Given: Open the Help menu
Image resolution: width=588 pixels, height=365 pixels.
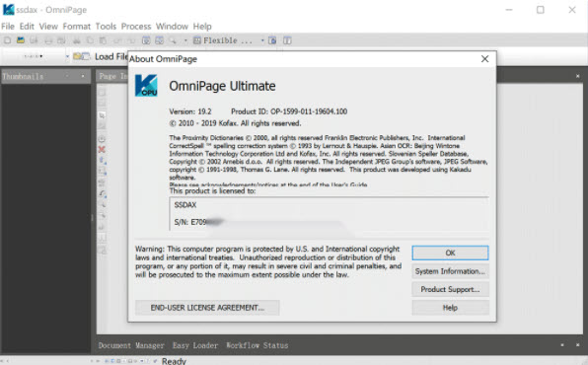Looking at the screenshot, I should click(202, 27).
